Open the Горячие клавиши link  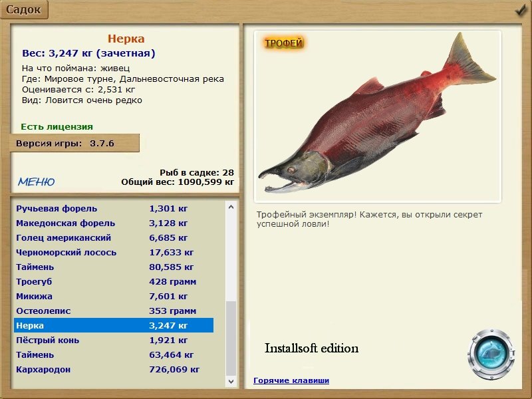pyautogui.click(x=291, y=380)
